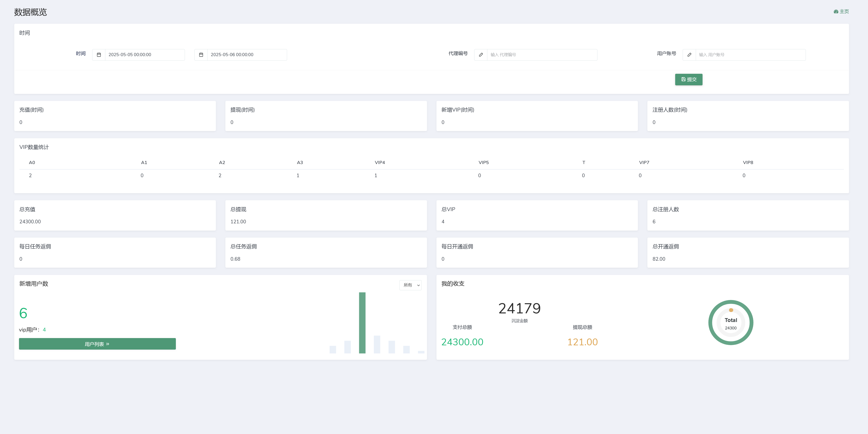The image size is (868, 434).
Task: Open the 所有 dropdown filter
Action: point(410,285)
